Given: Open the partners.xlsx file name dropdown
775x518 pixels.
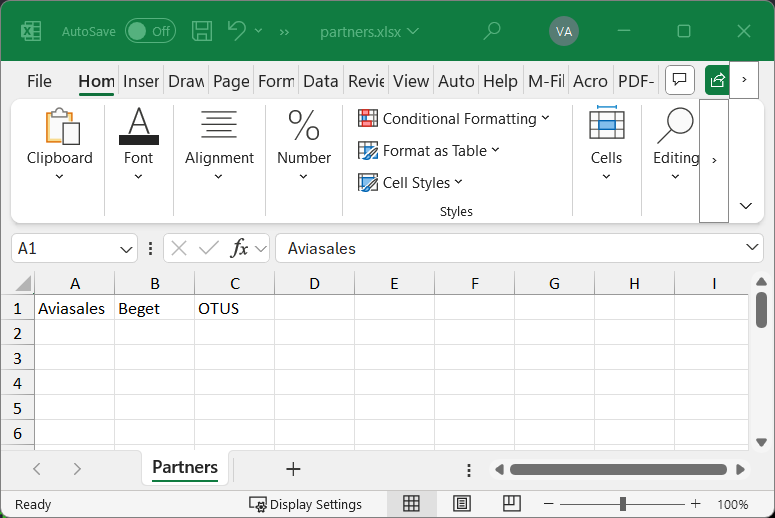Looking at the screenshot, I should click(x=370, y=32).
